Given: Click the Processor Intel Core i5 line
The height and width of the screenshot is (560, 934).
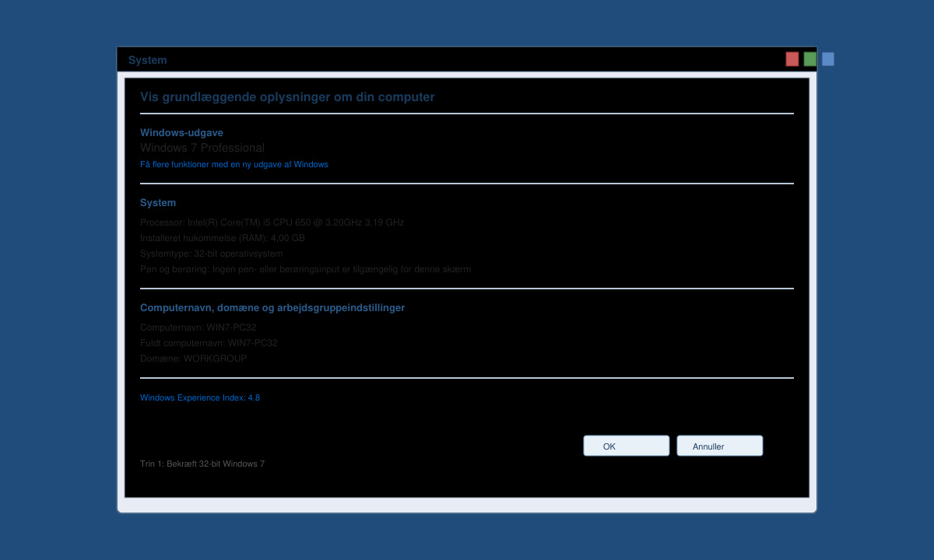Looking at the screenshot, I should pos(272,222).
